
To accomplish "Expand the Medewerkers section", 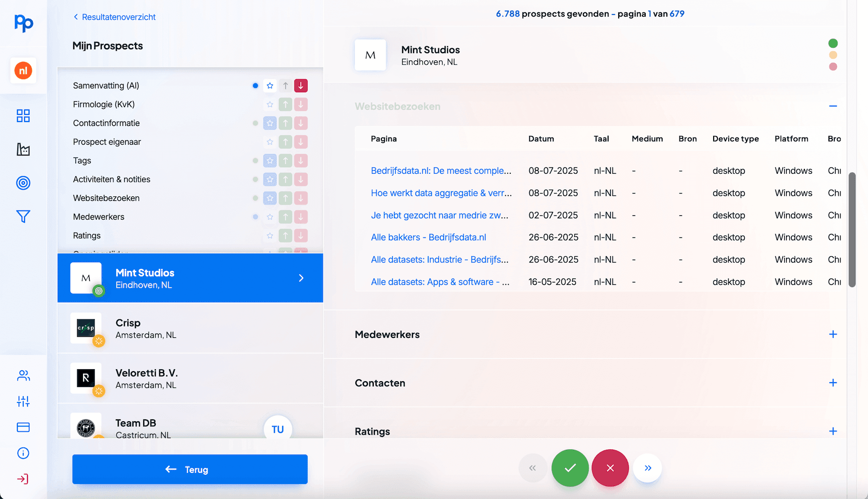I will pos(833,334).
